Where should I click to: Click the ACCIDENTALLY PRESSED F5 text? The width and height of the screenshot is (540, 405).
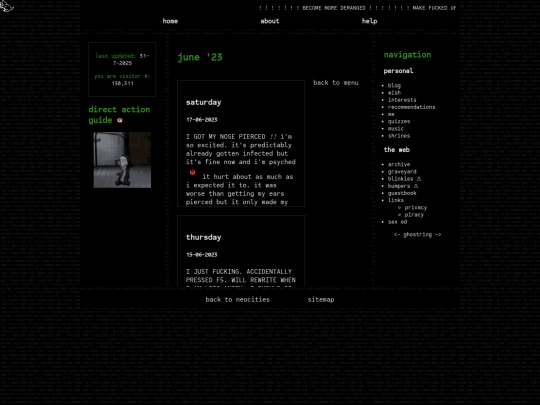pos(241,276)
